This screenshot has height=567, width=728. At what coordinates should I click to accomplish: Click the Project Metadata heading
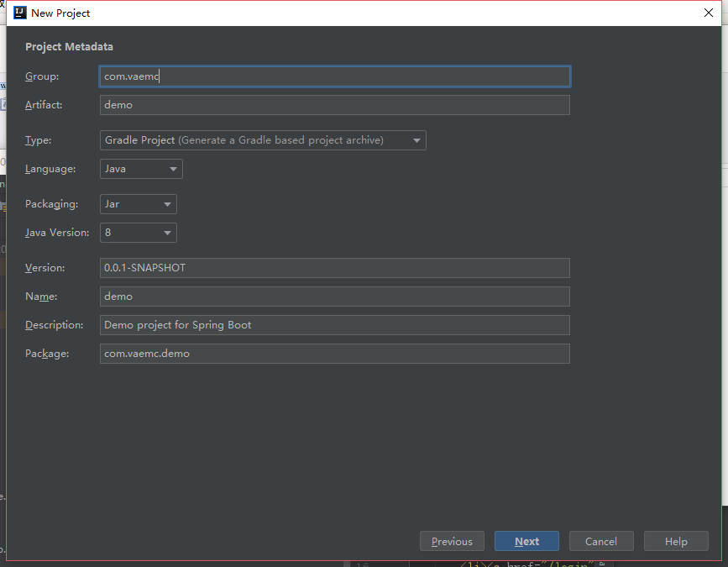[x=69, y=47]
